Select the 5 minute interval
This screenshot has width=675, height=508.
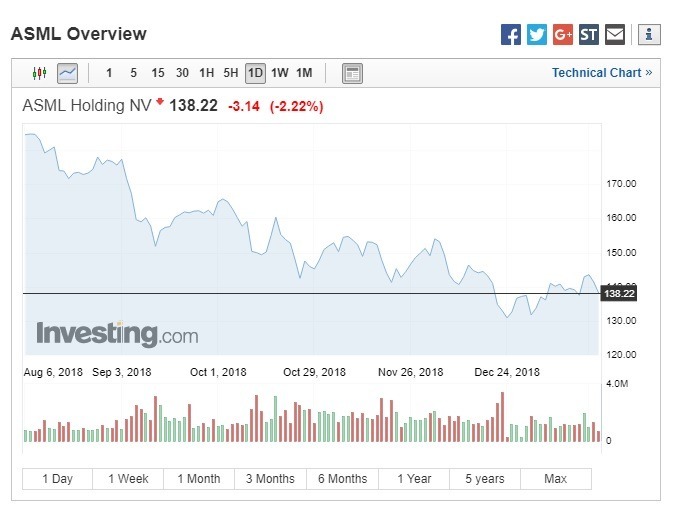(133, 73)
